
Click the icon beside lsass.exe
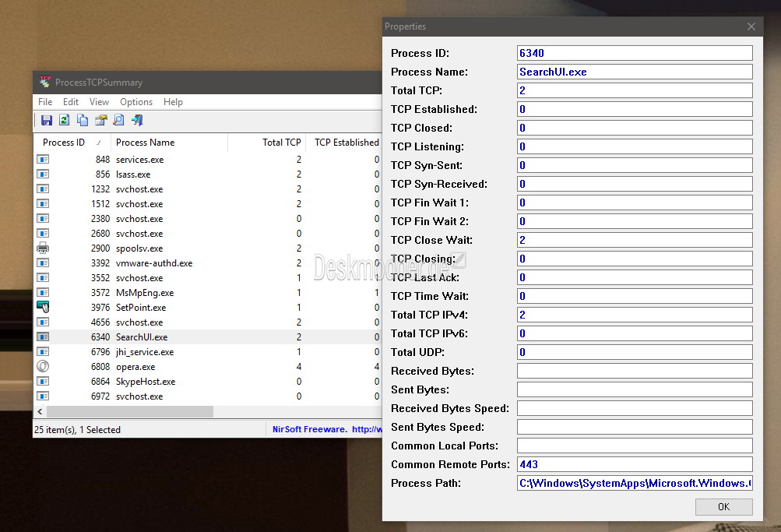(43, 174)
